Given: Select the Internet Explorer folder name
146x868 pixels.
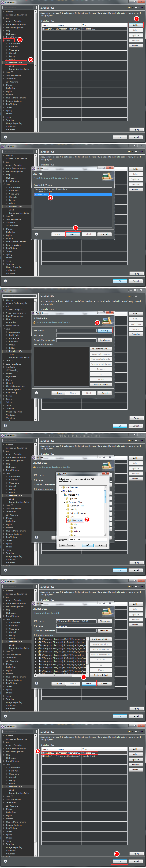Looking at the screenshot, I should (78, 513).
